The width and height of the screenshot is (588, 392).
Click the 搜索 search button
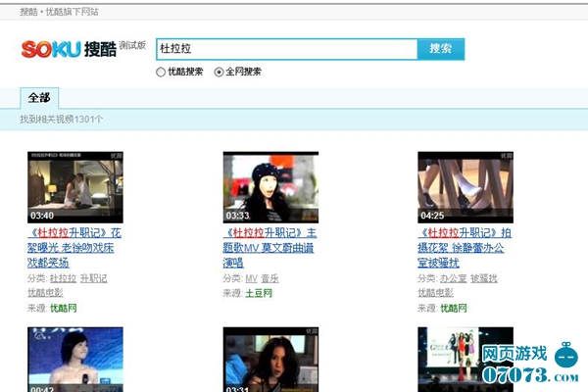tap(440, 49)
